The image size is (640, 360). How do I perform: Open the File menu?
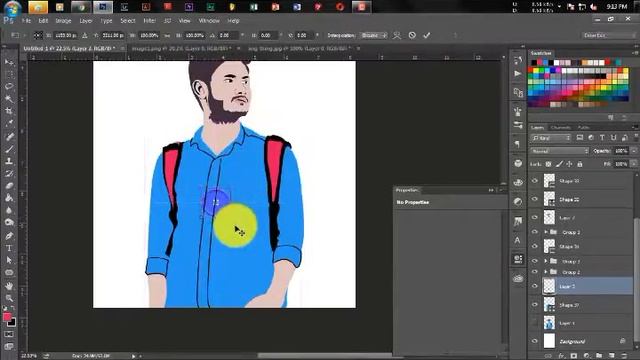[x=26, y=20]
